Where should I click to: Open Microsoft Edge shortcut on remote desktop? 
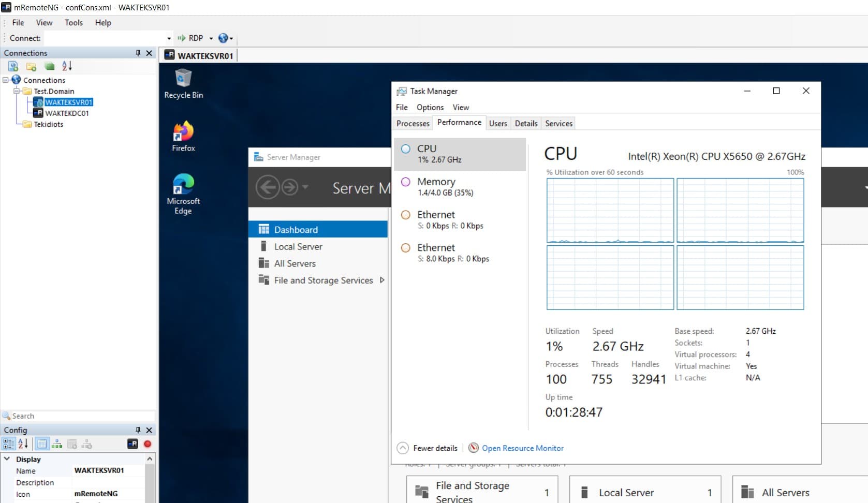[x=183, y=194]
